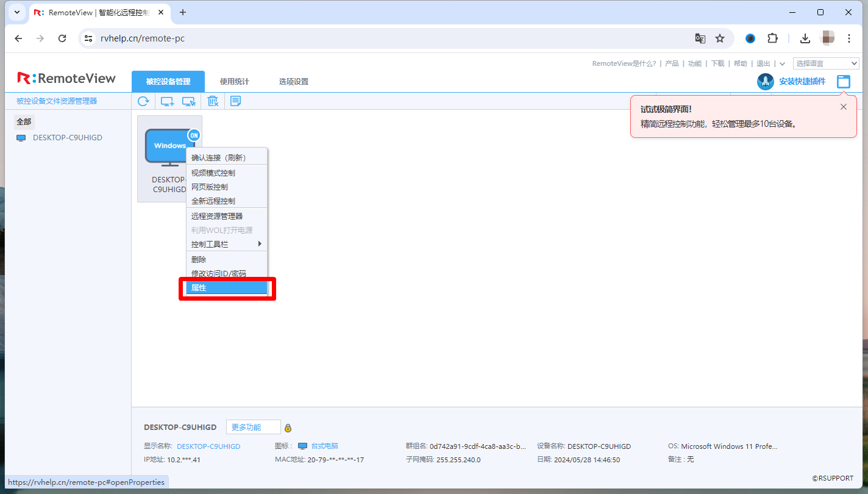The width and height of the screenshot is (868, 494).
Task: Click the IP地址 10.2.***.41 text
Action: 172,460
